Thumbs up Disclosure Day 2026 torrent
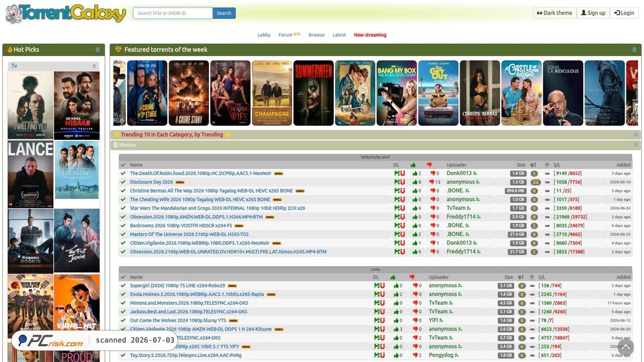 pyautogui.click(x=415, y=182)
